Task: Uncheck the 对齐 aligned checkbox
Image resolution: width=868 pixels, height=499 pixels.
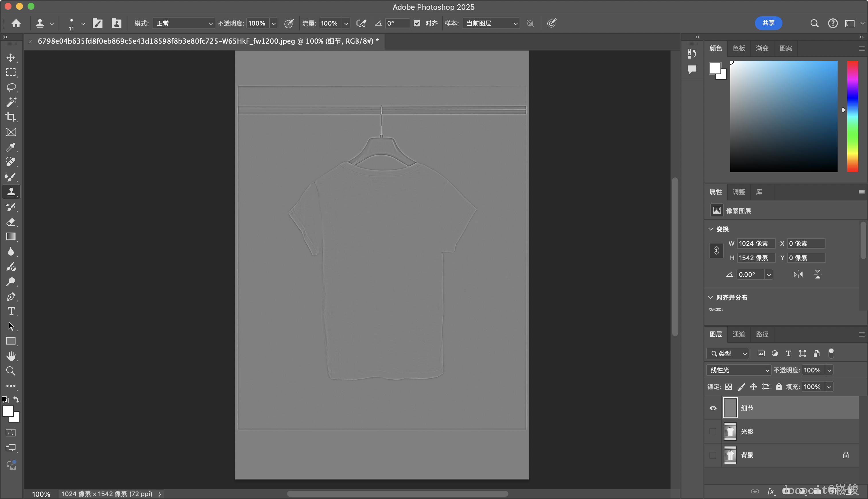Action: point(417,23)
